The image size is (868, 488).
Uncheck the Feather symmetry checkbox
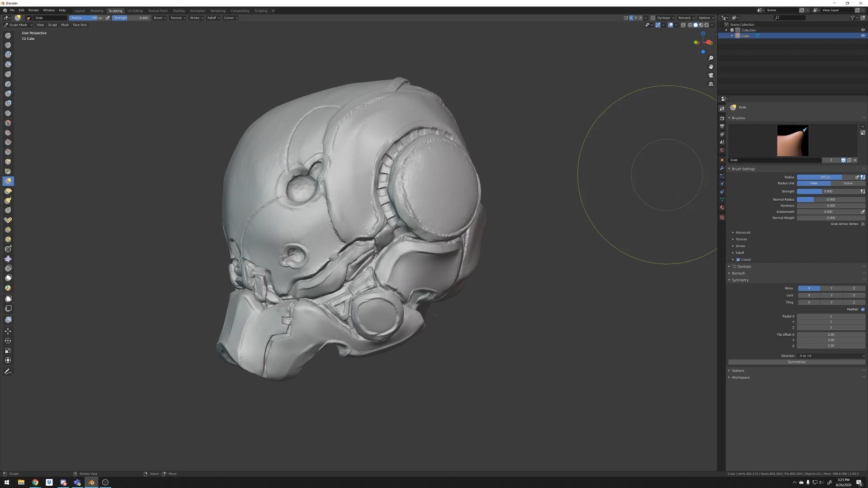click(863, 310)
